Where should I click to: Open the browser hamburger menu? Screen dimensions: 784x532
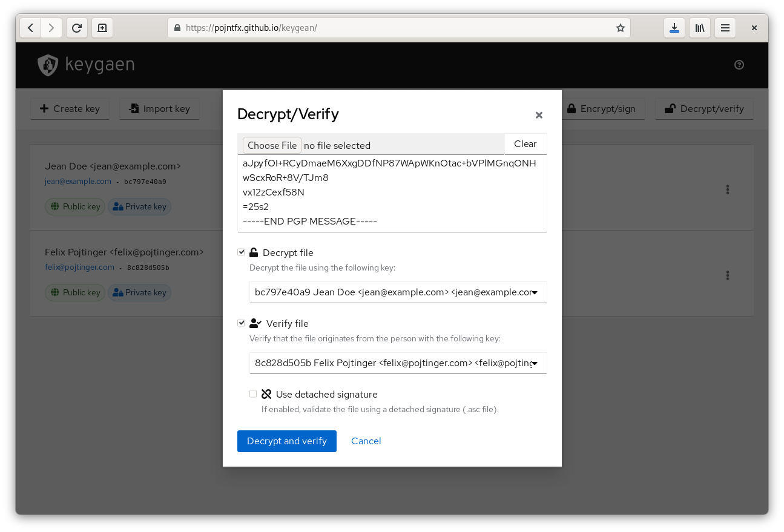click(x=725, y=28)
